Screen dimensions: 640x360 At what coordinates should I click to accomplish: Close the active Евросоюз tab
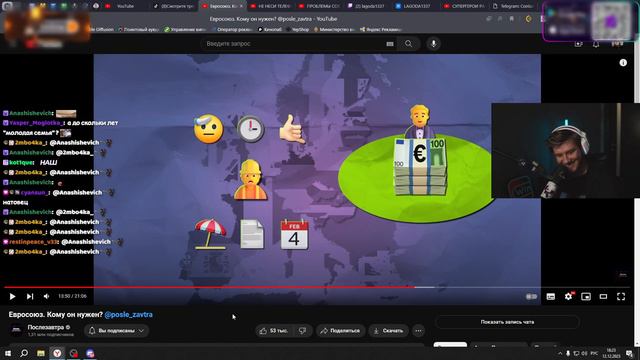[241, 6]
